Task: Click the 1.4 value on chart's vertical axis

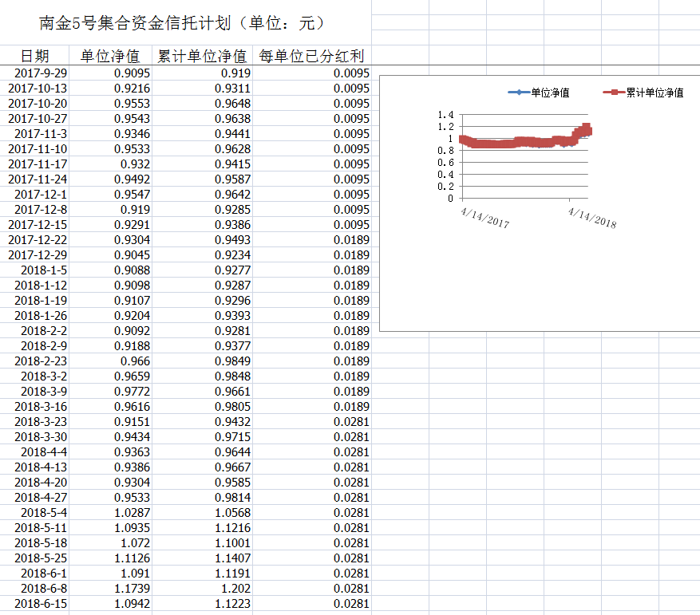Action: (x=445, y=115)
